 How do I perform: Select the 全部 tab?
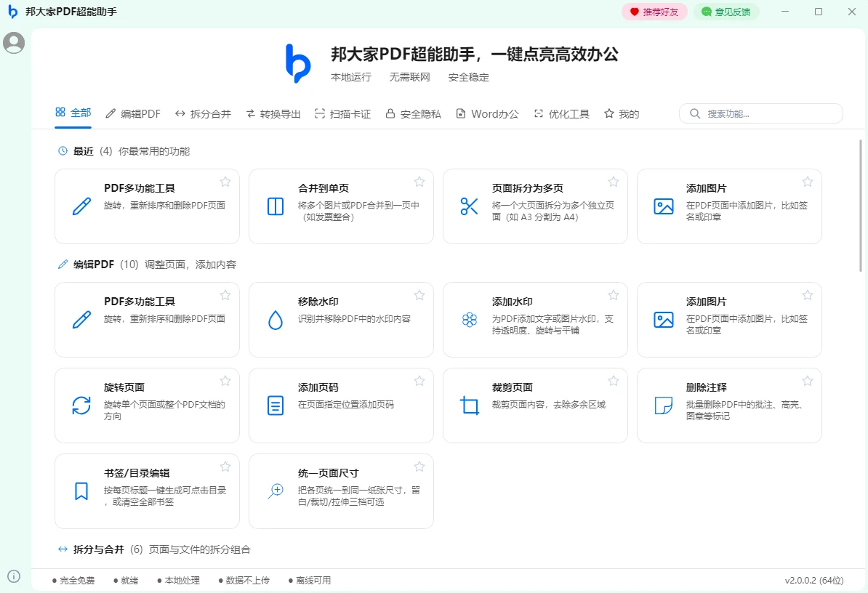coord(73,113)
